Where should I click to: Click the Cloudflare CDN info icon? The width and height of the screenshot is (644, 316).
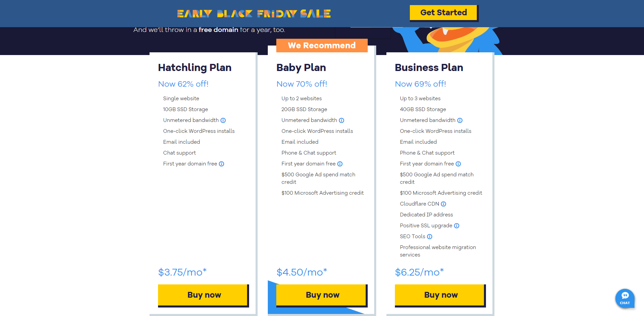[x=443, y=204]
